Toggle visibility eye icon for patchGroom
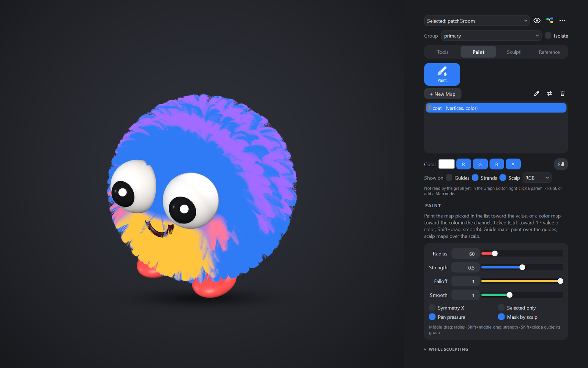The image size is (588, 368). [537, 21]
